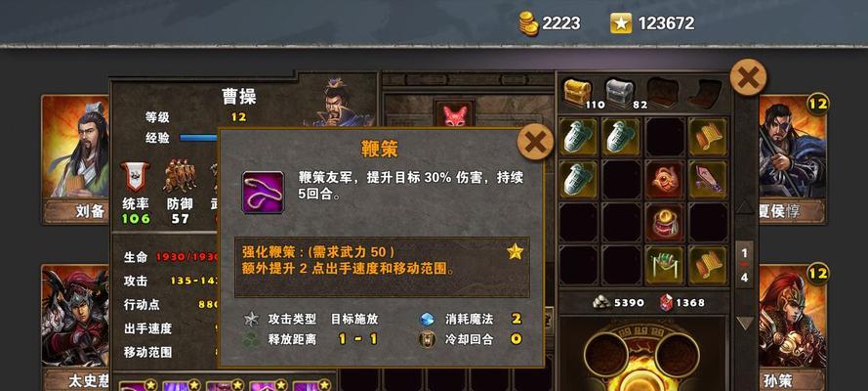The width and height of the screenshot is (868, 391).
Task: Open the scroll inventory tab
Action: 705,91
